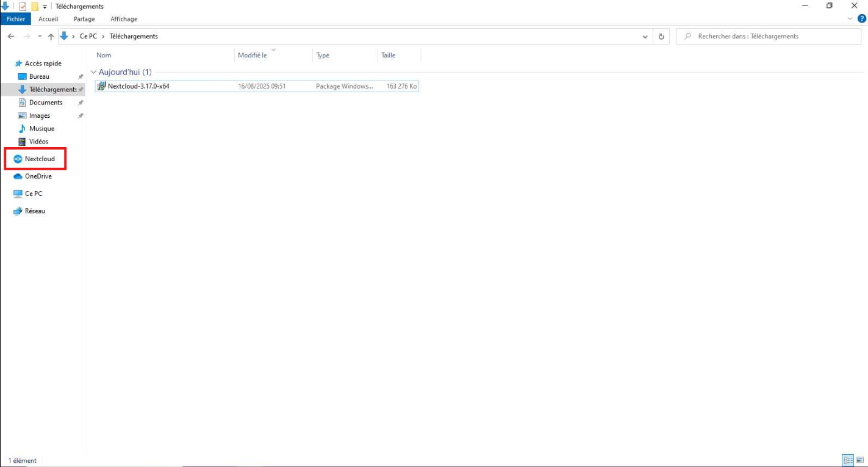Select Ce PC in the navigation pane

34,194
